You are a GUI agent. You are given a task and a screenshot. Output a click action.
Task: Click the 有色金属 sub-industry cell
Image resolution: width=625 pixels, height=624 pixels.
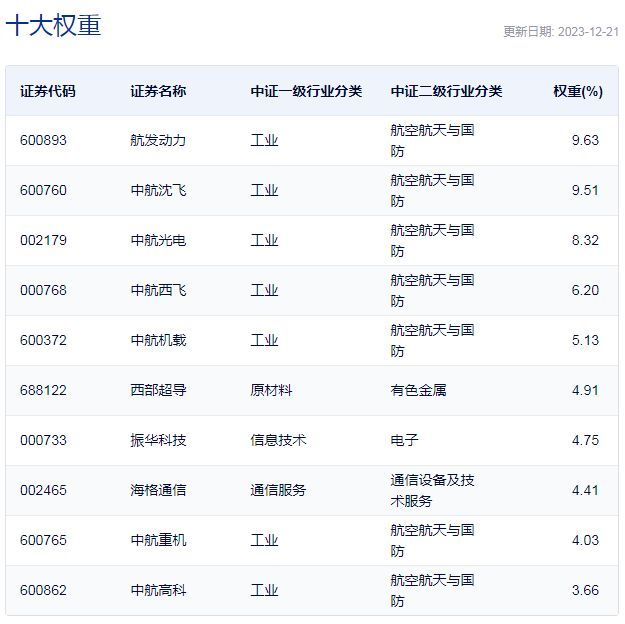pyautogui.click(x=419, y=390)
